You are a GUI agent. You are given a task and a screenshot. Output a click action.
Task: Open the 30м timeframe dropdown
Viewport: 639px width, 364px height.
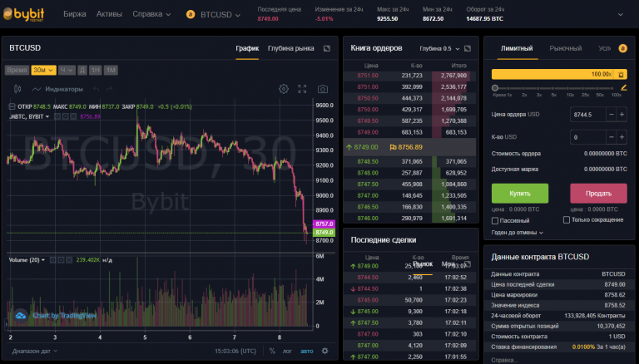point(43,70)
